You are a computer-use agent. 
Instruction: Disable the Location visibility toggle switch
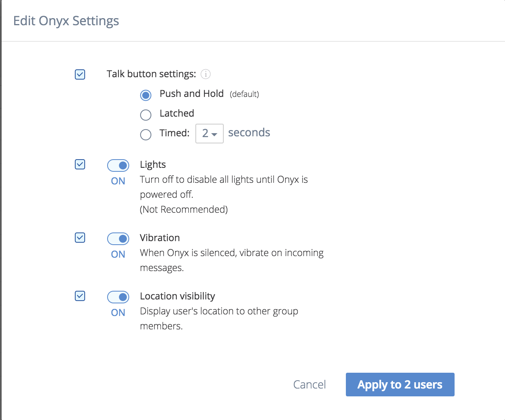pyautogui.click(x=118, y=297)
